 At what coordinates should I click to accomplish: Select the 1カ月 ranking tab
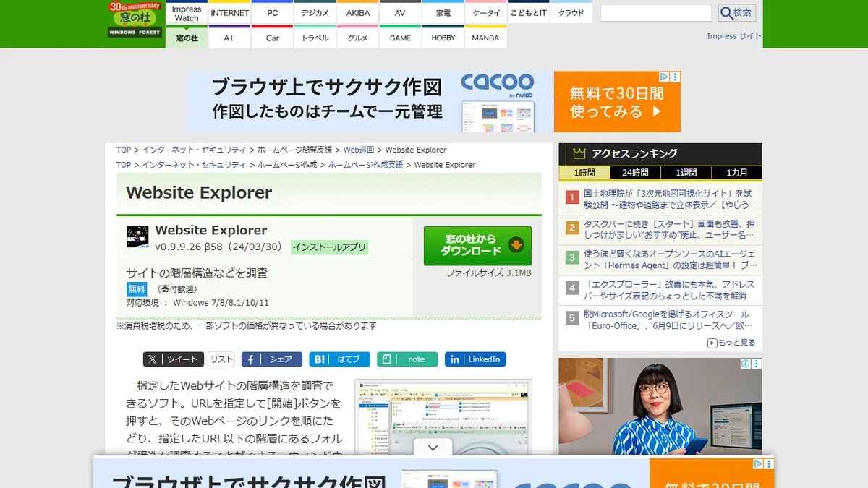pyautogui.click(x=736, y=173)
